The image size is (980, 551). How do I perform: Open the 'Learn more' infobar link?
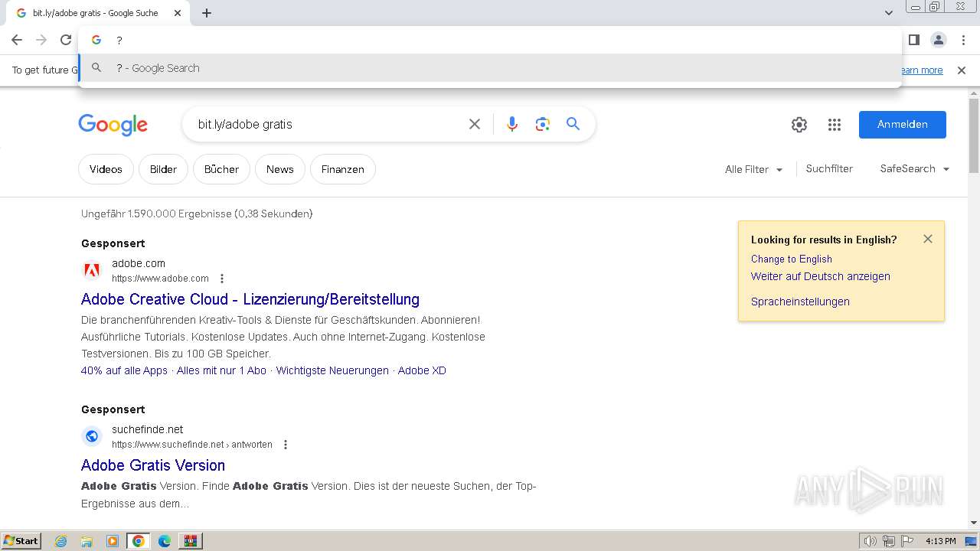pyautogui.click(x=921, y=70)
